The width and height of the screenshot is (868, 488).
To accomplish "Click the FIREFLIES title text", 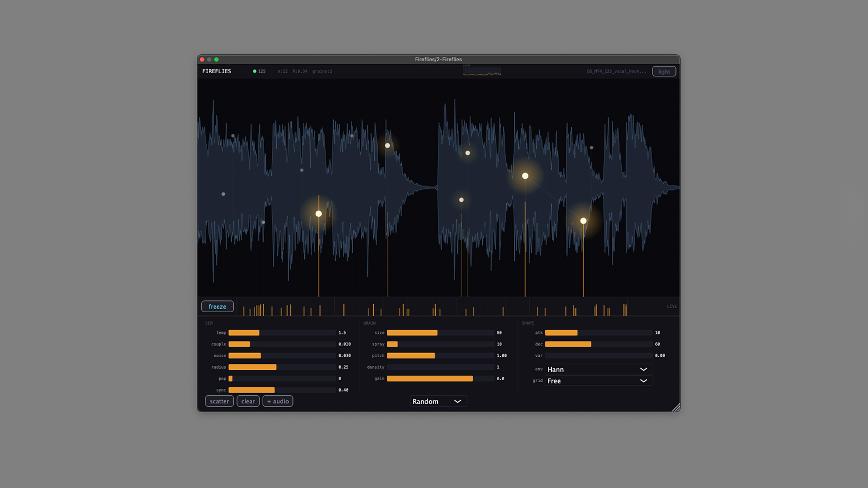I will 216,71.
